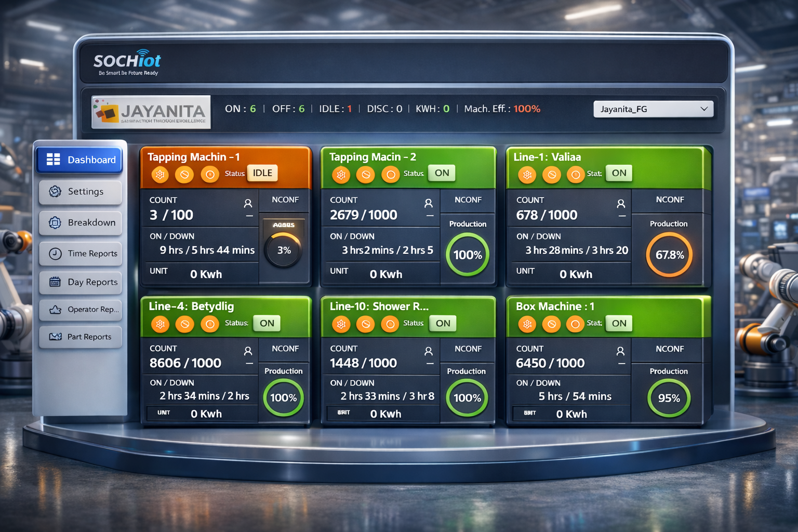This screenshot has height=532, width=798.
Task: Click the SOCHiot logo at the top
Action: pos(127,61)
